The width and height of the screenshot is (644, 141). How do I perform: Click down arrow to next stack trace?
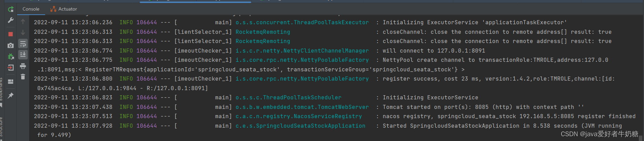pyautogui.click(x=23, y=32)
